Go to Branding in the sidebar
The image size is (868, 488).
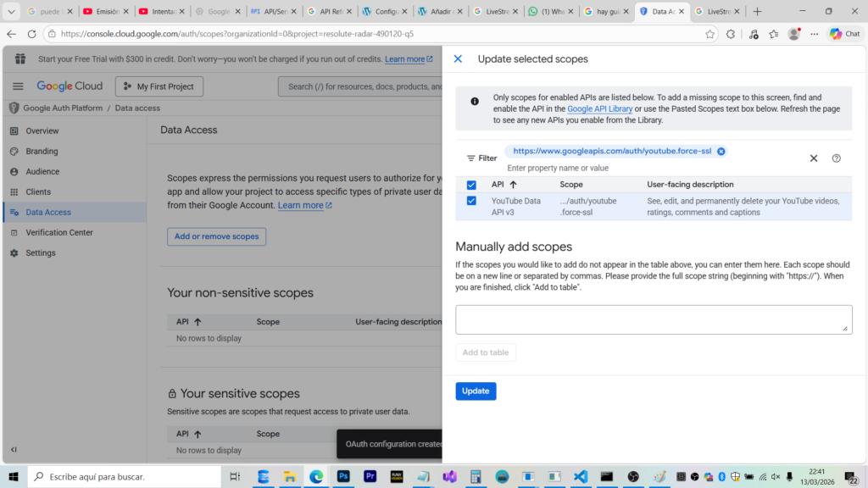42,152
